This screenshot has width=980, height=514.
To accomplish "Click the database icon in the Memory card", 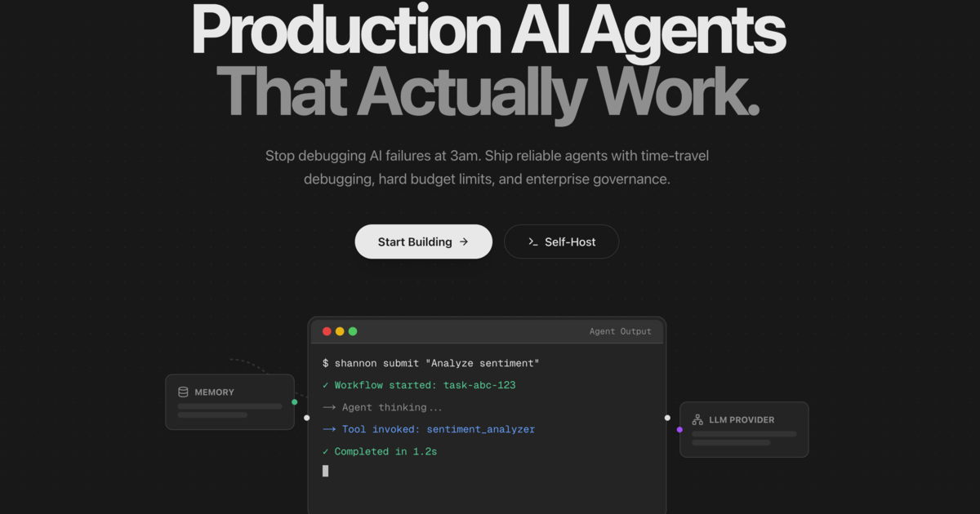I will (x=183, y=392).
